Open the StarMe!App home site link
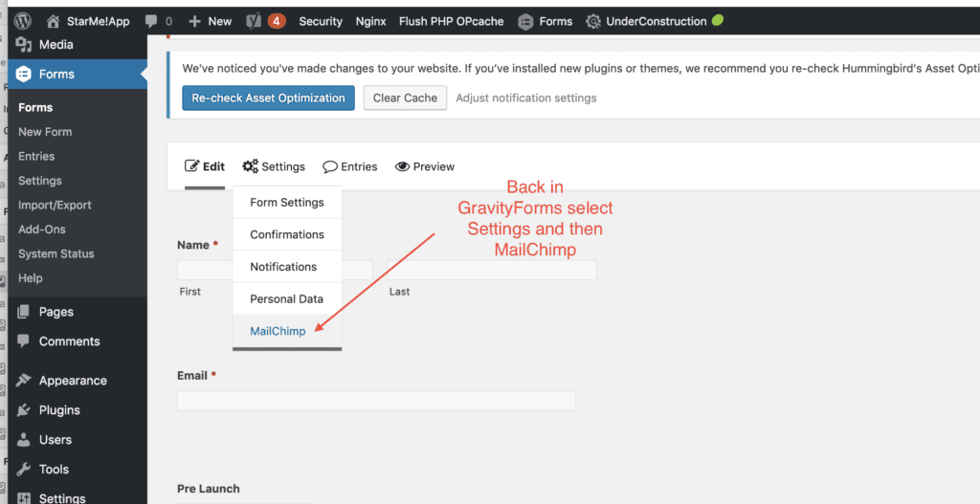Screen dimensions: 980x504 tap(88, 21)
